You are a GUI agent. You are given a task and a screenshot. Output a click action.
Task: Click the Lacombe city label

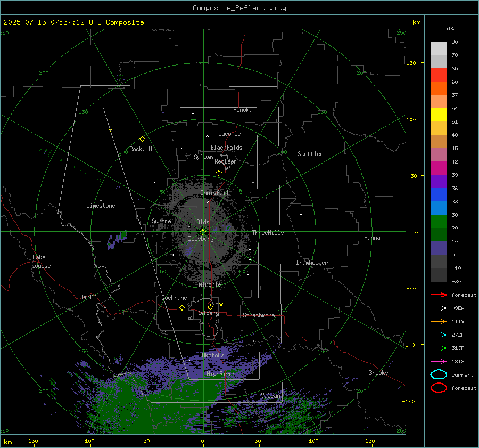(x=229, y=134)
